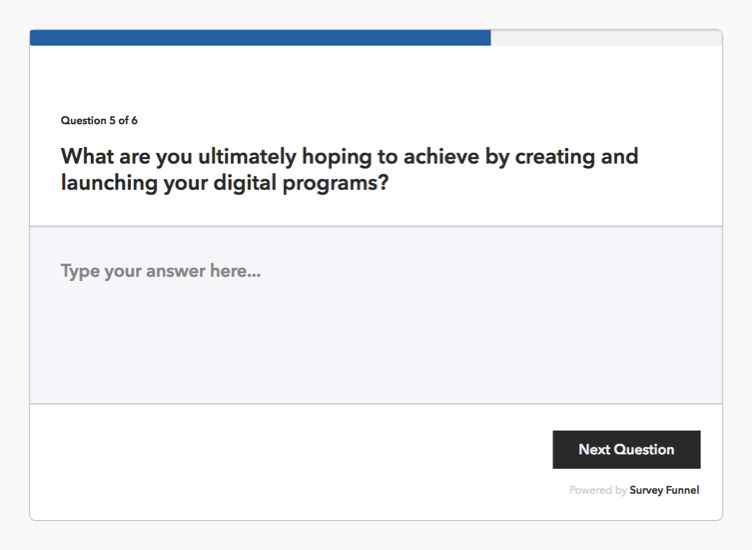Click the right end of the progress bar

coord(716,38)
